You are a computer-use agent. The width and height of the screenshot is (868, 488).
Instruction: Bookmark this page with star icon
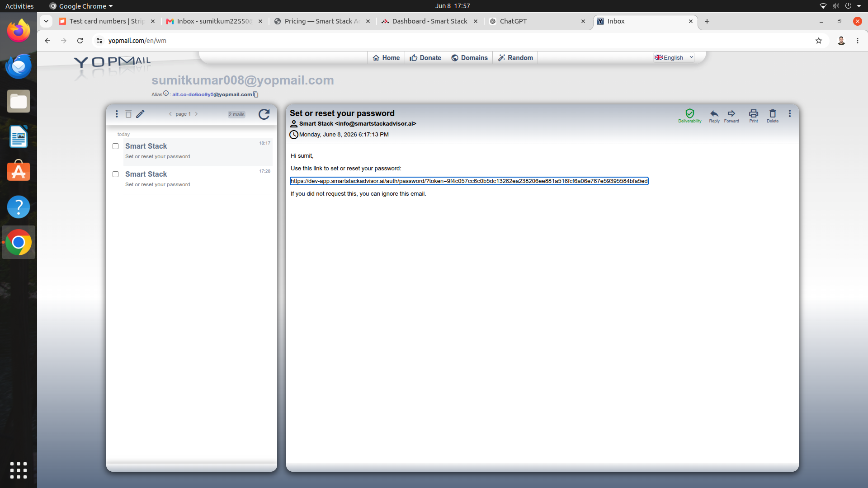coord(819,41)
